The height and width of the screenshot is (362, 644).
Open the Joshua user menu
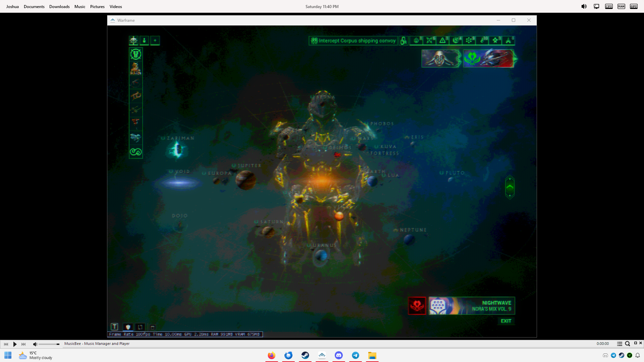click(x=12, y=6)
